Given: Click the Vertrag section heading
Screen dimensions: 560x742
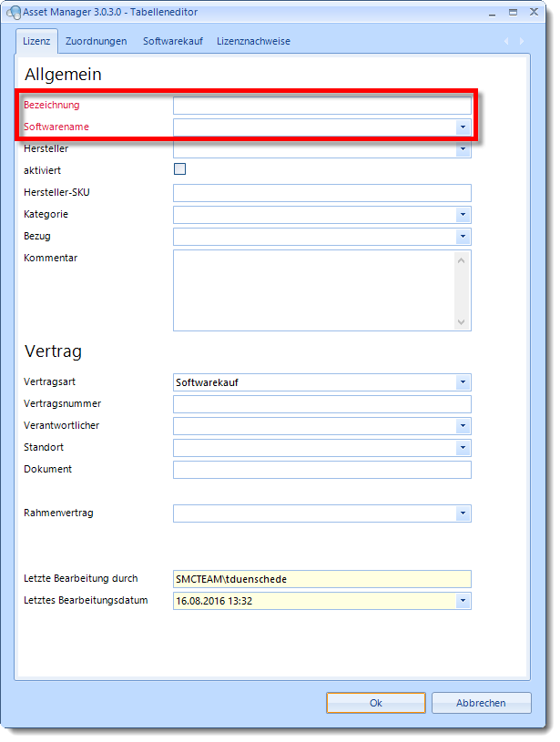Looking at the screenshot, I should tap(53, 351).
